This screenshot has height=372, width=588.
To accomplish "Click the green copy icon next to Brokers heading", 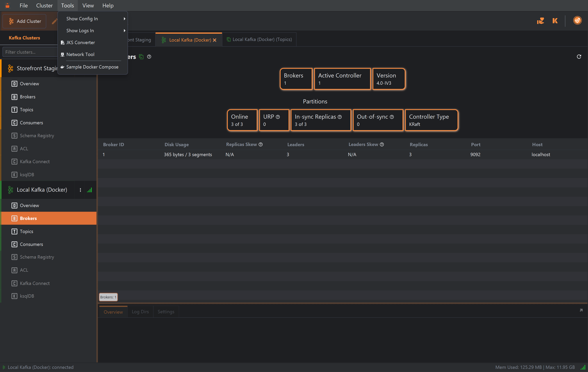I will coord(141,57).
